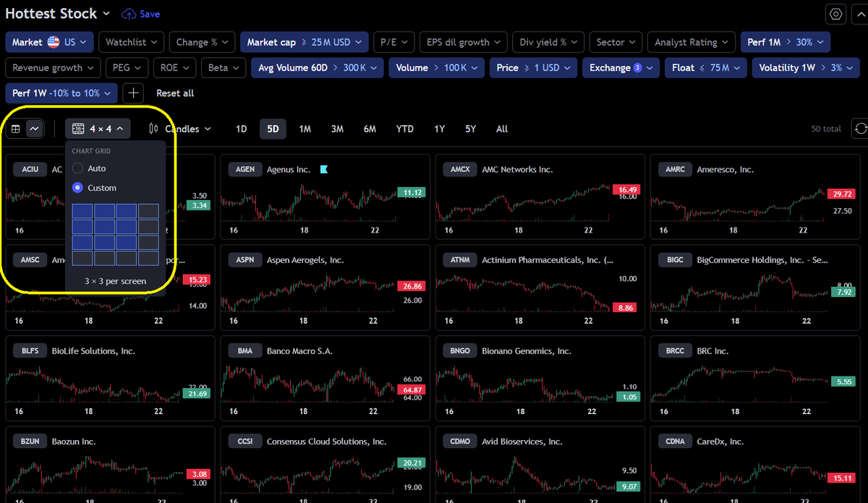Open screener settings hexagon icon
Viewport: 868px width, 503px height.
[x=836, y=14]
